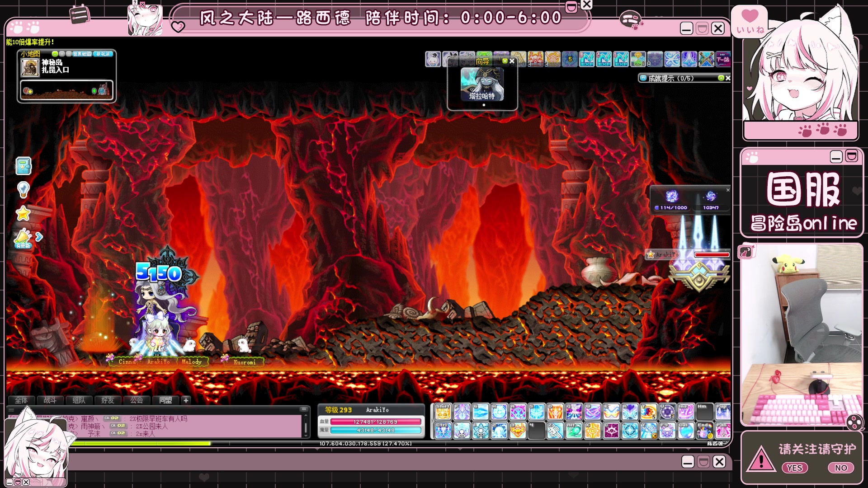Click the 3x EXP buff icon
This screenshot has height=488, width=868.
587,59
